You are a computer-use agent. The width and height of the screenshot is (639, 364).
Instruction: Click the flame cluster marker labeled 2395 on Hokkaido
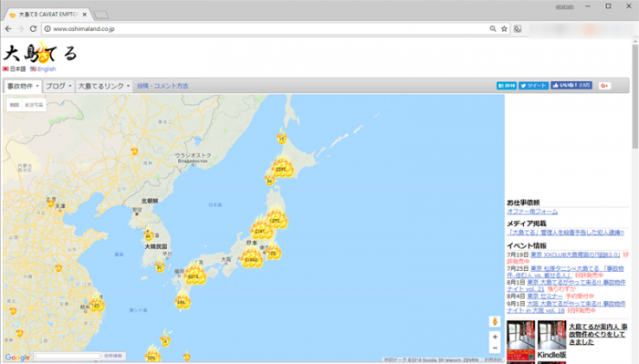[282, 167]
